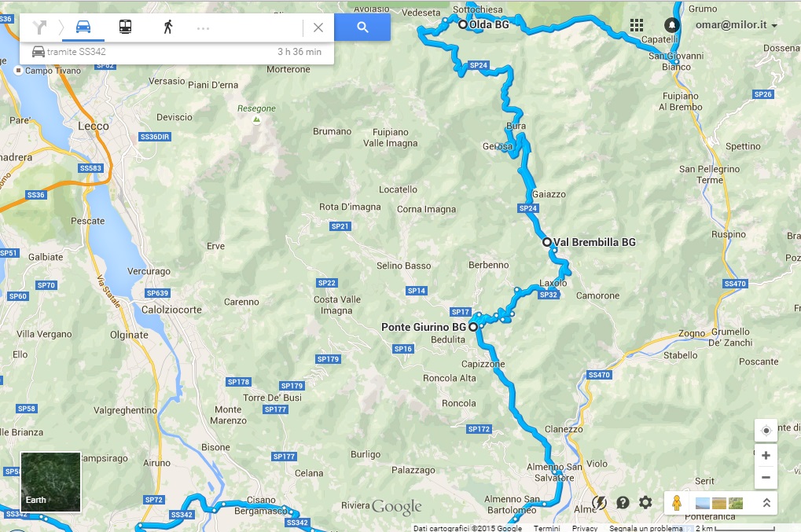Image resolution: width=801 pixels, height=532 pixels.
Task: Click the blue search button
Action: [362, 27]
